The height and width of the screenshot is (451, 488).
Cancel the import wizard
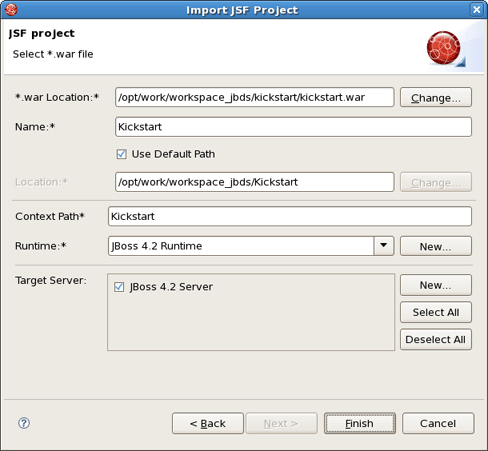[x=438, y=423]
